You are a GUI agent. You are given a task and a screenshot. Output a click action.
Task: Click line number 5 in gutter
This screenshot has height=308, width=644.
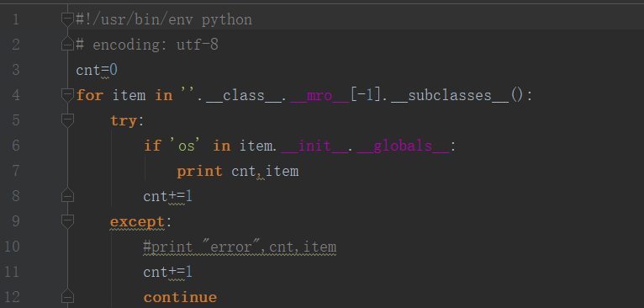(x=16, y=120)
